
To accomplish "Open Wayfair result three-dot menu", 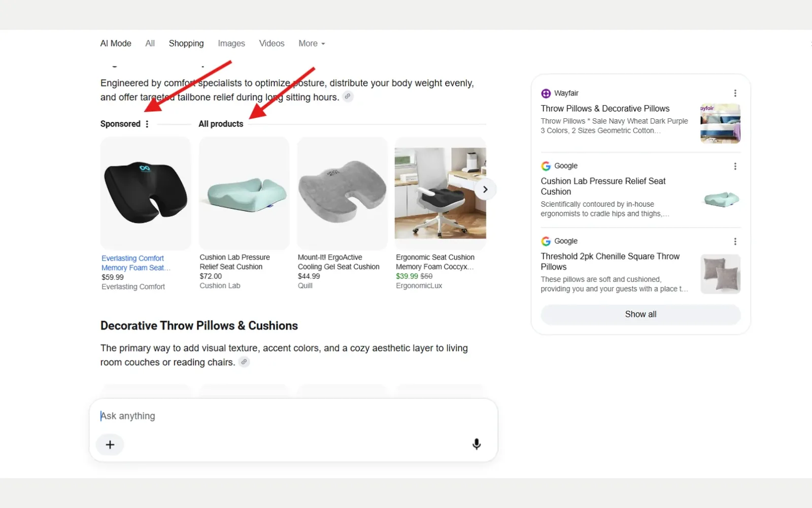I will 735,93.
